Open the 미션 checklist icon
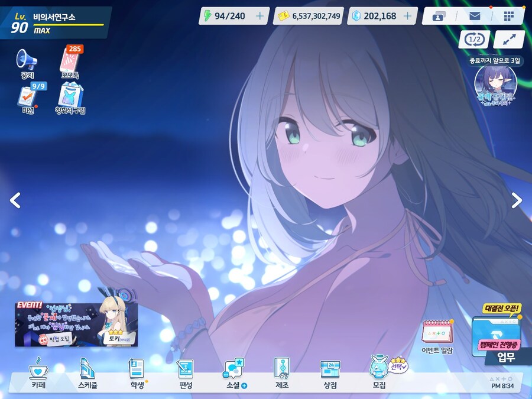The image size is (532, 399). 27,98
